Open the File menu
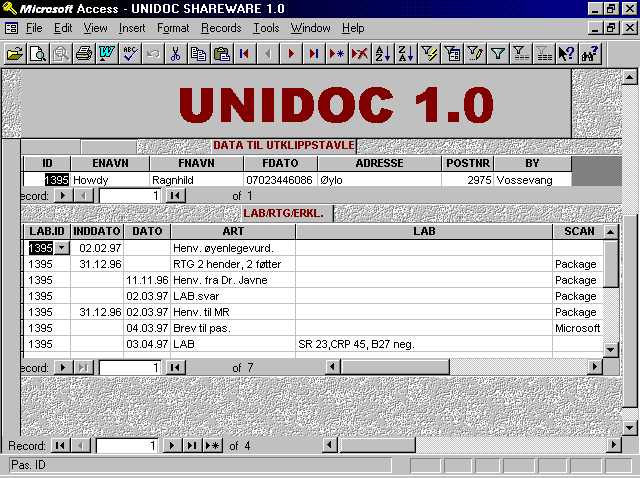Screen dimensions: 640x478 (x=34, y=28)
